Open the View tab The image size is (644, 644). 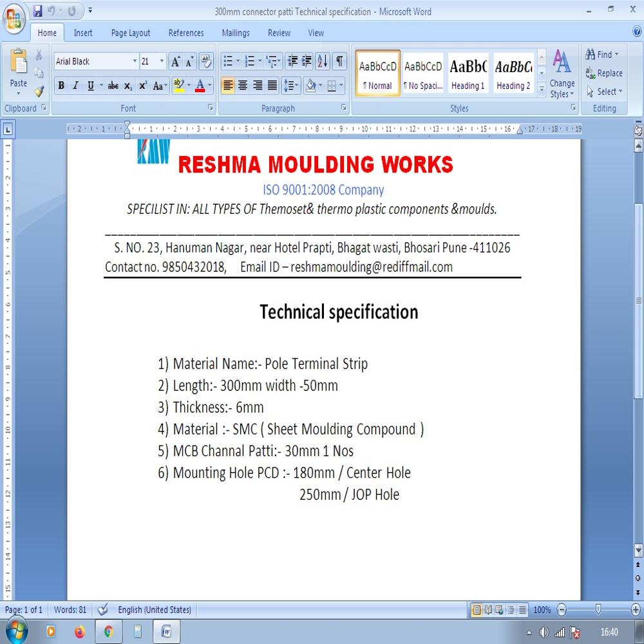pos(316,33)
